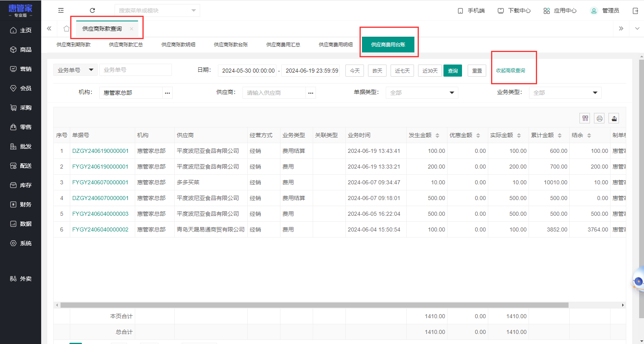644x344 pixels.
Task: Close the 供应商账款查询 tab
Action: (132, 29)
